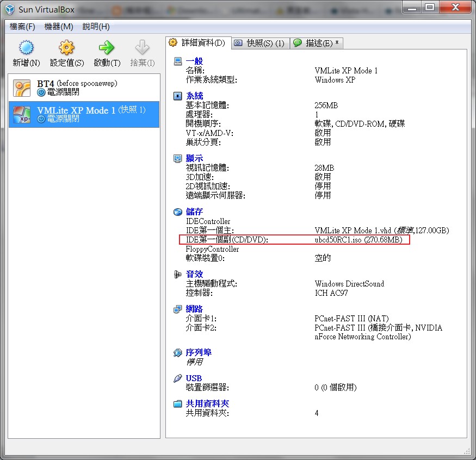This screenshot has width=476, height=460.
Task: Open the 檔案(F) menu
Action: (22, 27)
